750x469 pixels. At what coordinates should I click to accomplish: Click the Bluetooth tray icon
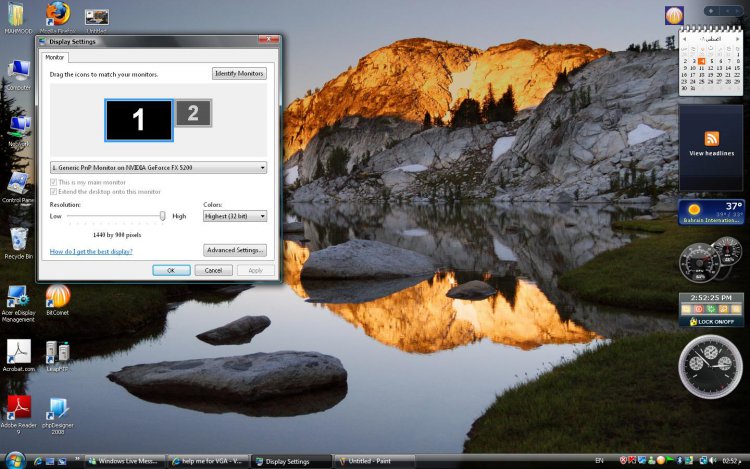point(679,461)
